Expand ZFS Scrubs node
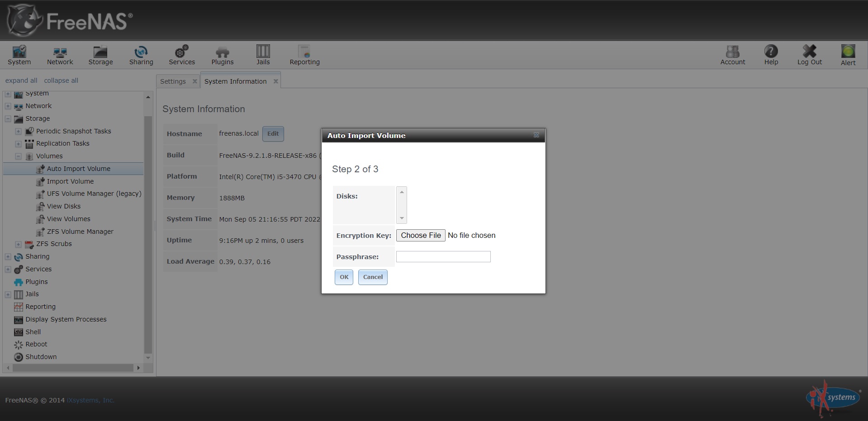 coord(18,244)
